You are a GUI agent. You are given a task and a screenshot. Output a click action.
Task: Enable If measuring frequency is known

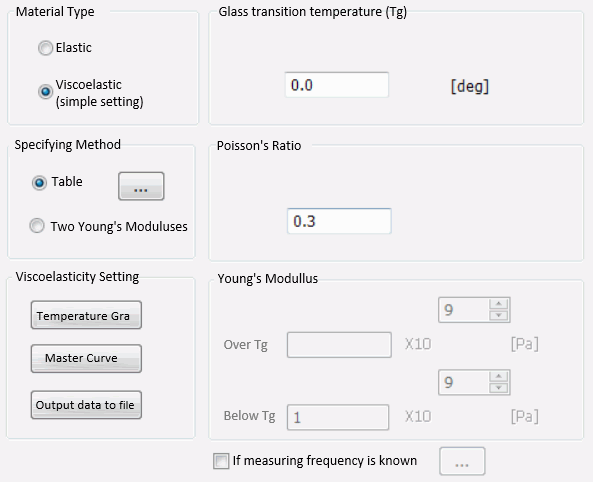pyautogui.click(x=221, y=461)
